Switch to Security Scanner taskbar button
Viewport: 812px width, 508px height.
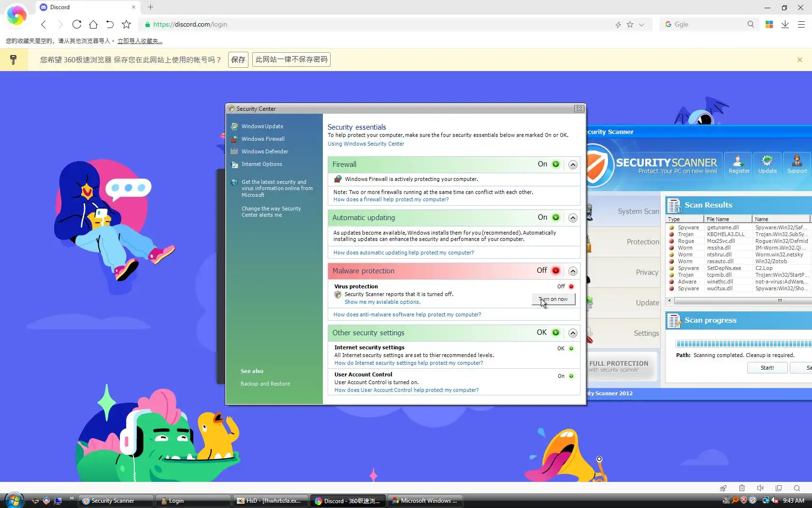click(x=116, y=501)
